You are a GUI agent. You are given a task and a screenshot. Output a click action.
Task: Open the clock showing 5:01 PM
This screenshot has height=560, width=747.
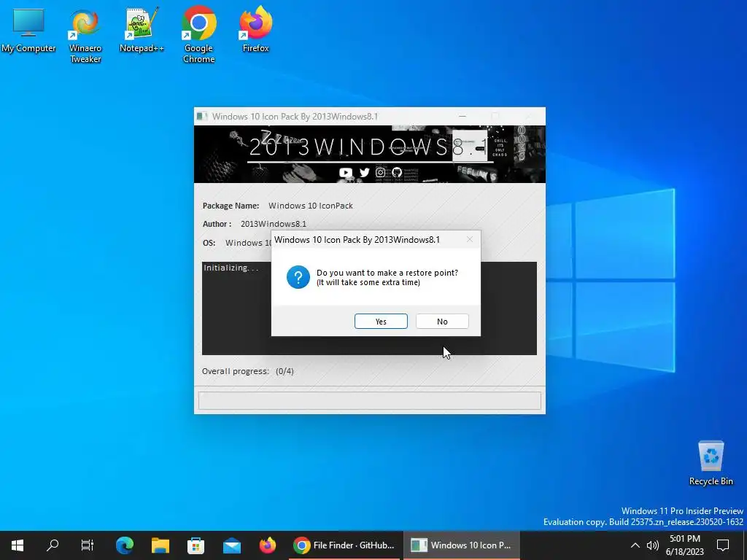point(685,545)
